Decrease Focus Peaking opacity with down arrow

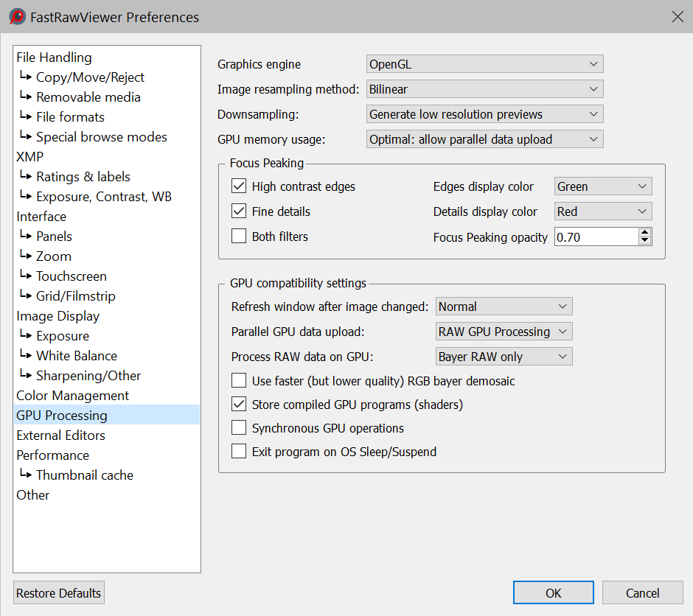pos(645,241)
